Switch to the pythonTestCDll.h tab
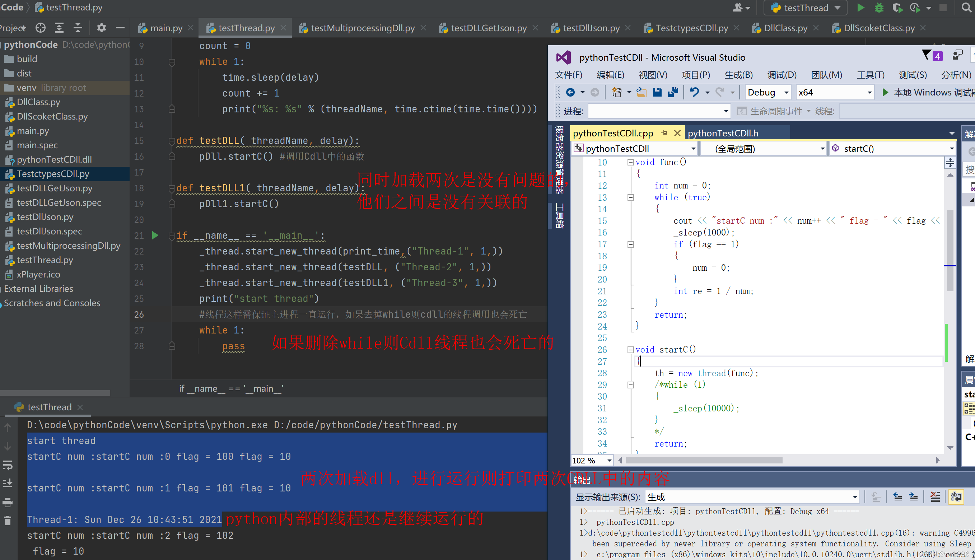This screenshot has width=975, height=560. (x=723, y=133)
